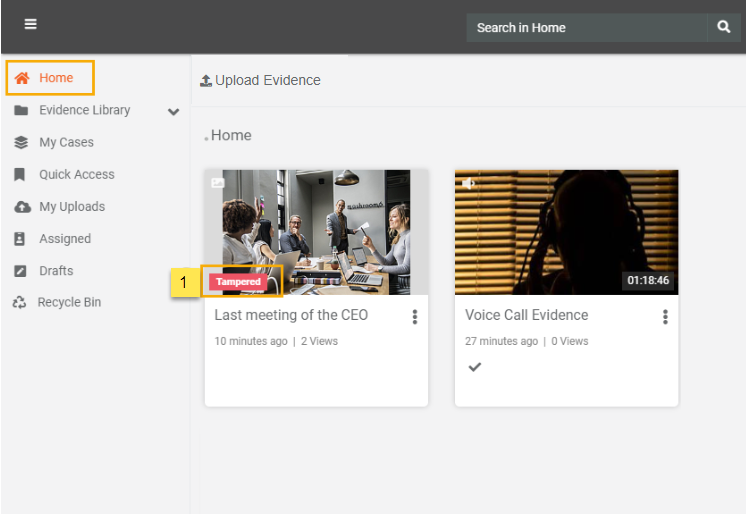Click the Quick Access bookmark icon
This screenshot has width=746, height=514.
(x=20, y=175)
